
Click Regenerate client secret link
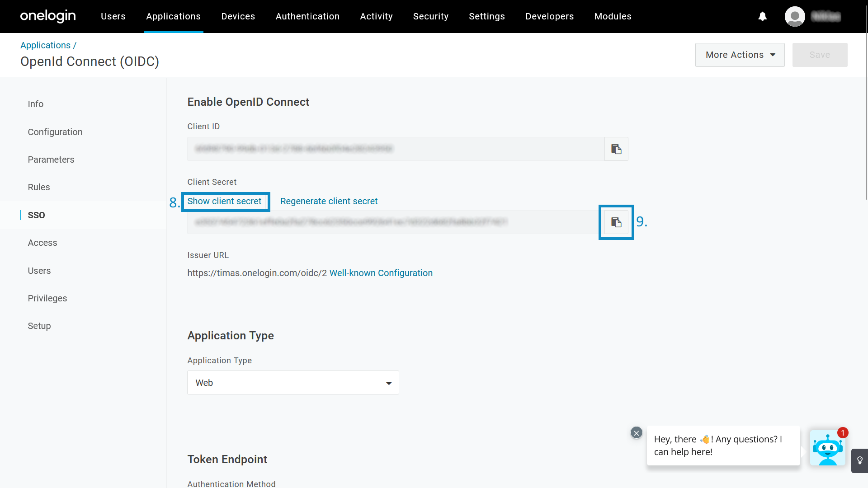tap(329, 201)
